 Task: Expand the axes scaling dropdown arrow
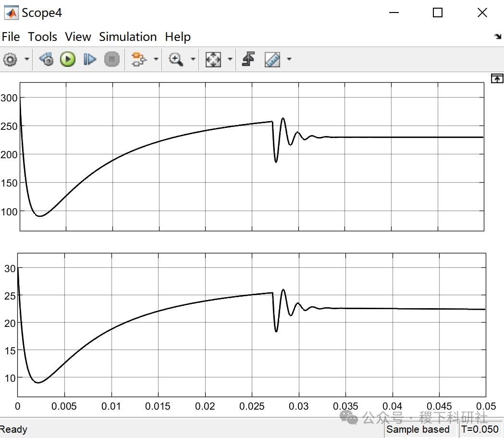[230, 59]
